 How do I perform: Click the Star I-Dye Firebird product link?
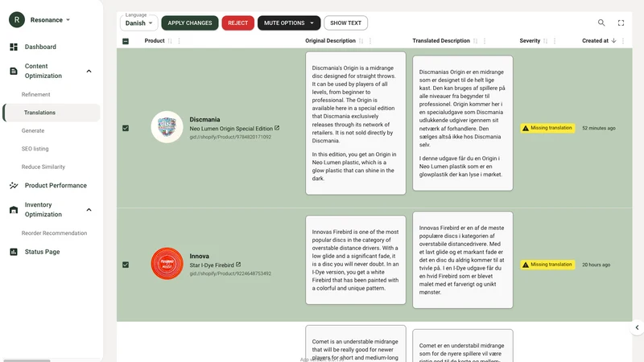tap(212, 265)
